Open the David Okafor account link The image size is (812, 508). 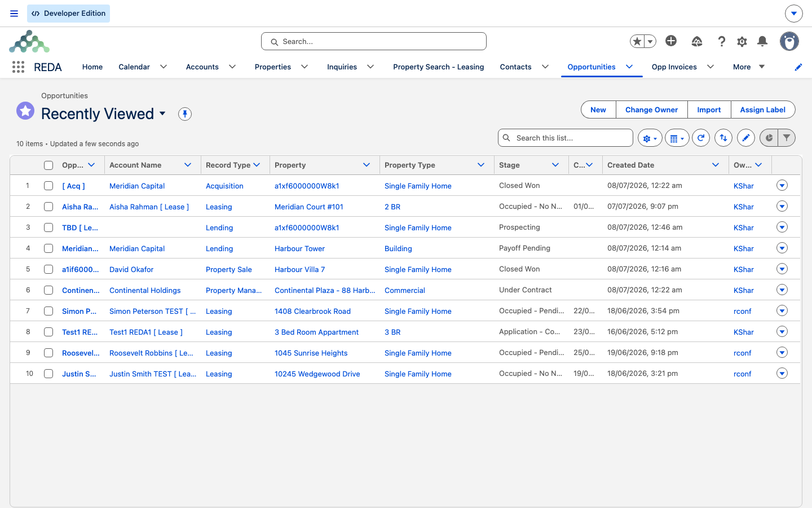131,269
